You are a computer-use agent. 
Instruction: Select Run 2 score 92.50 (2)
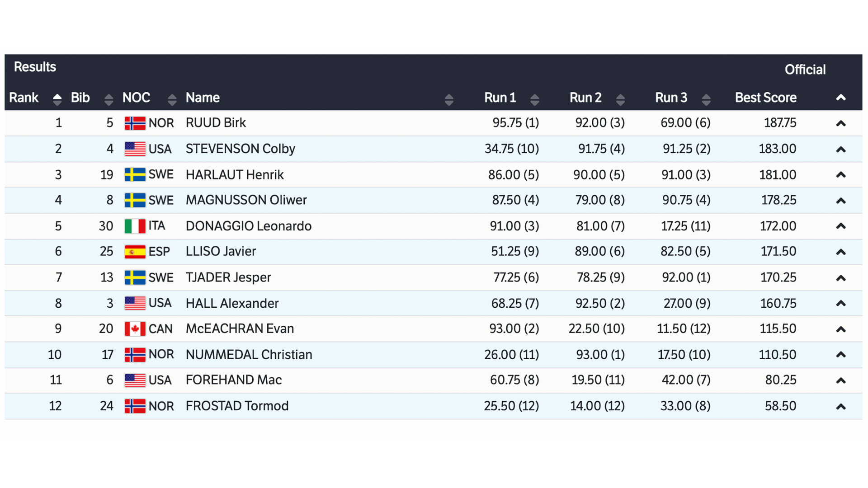pos(600,303)
